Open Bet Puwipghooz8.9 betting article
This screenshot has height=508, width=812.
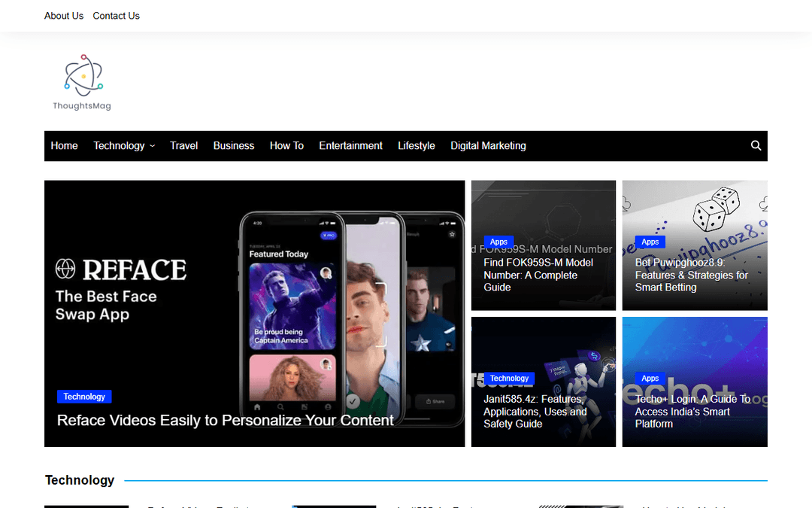pyautogui.click(x=692, y=275)
